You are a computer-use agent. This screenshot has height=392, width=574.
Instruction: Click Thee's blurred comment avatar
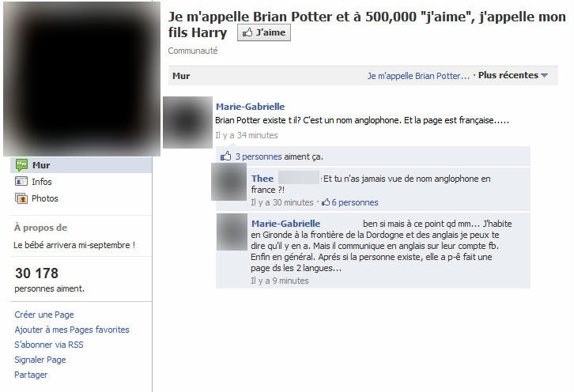228,182
